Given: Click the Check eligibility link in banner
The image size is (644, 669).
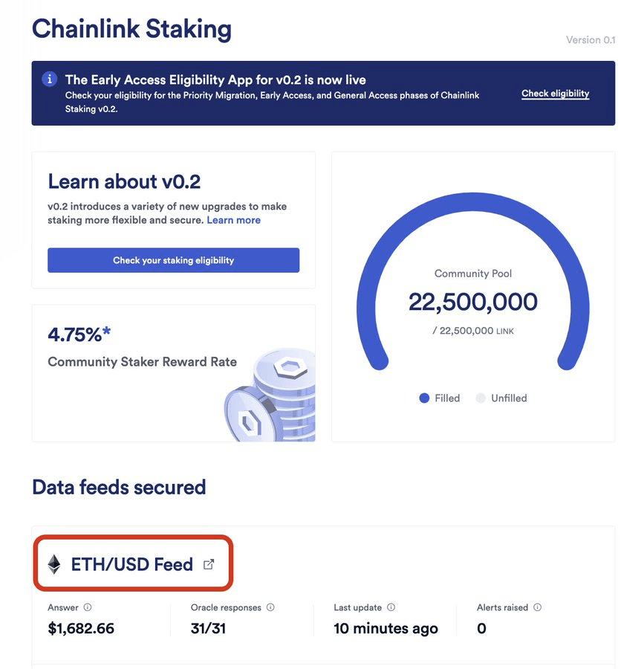Looking at the screenshot, I should (555, 94).
